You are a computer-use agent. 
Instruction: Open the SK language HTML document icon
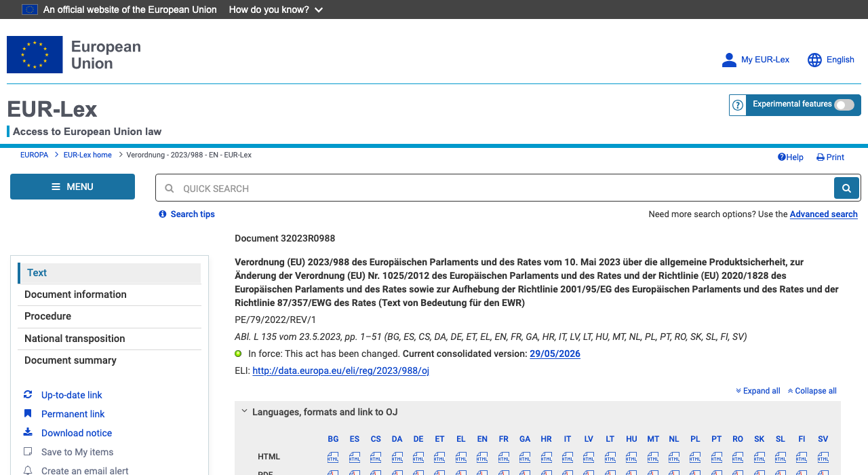(759, 457)
